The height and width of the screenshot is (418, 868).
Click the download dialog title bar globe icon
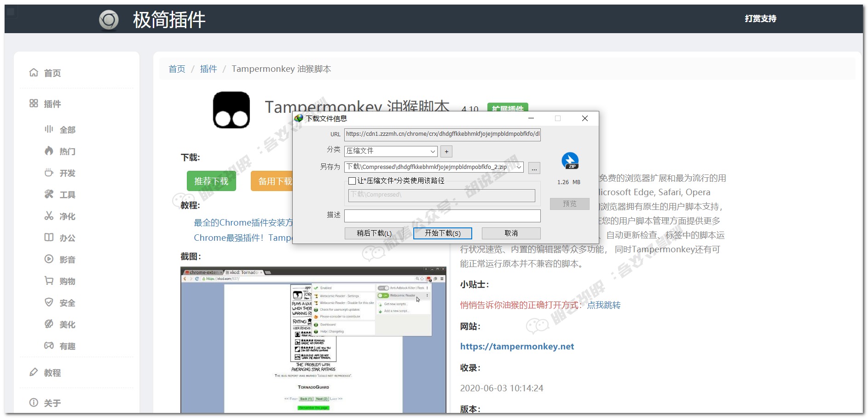tap(299, 118)
